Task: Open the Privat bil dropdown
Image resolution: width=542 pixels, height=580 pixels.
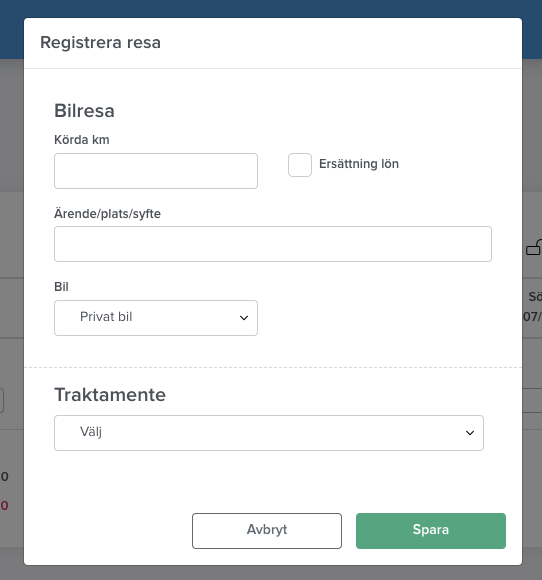Action: pos(156,318)
